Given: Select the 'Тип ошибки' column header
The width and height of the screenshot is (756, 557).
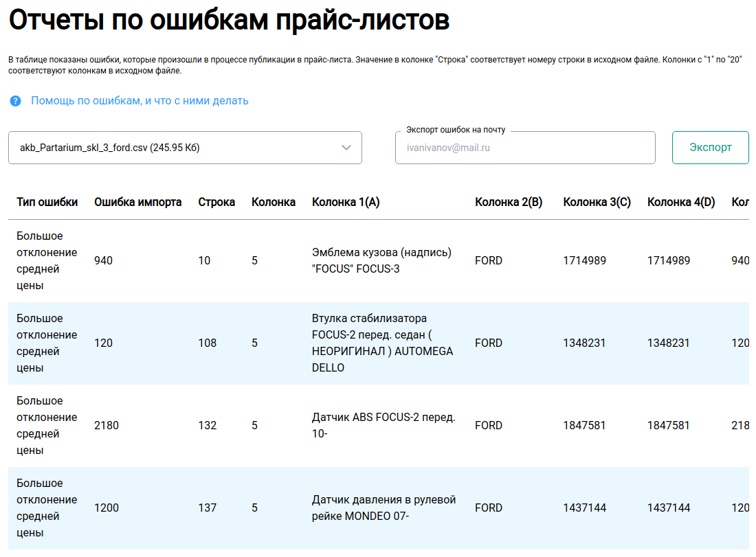Looking at the screenshot, I should pos(45,202).
